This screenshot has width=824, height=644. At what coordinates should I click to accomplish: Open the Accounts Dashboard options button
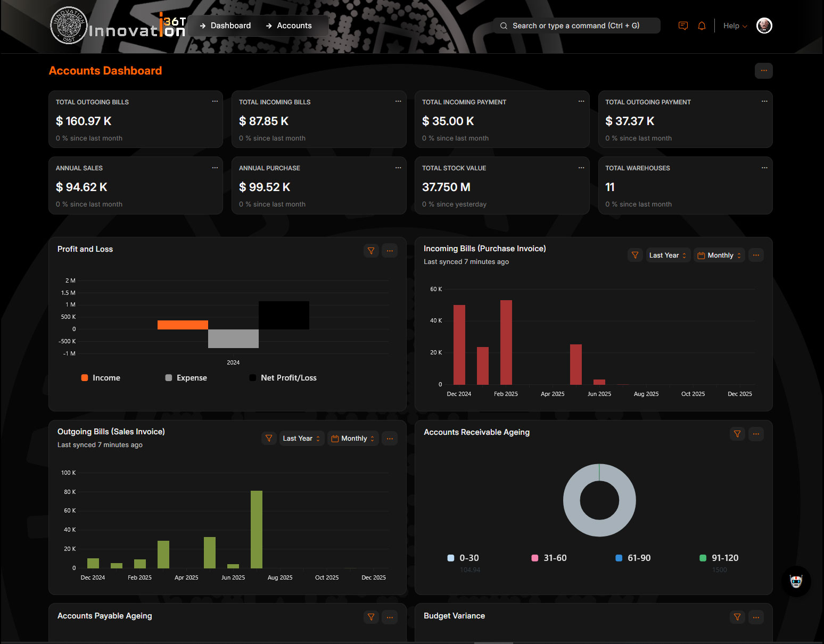pyautogui.click(x=763, y=71)
